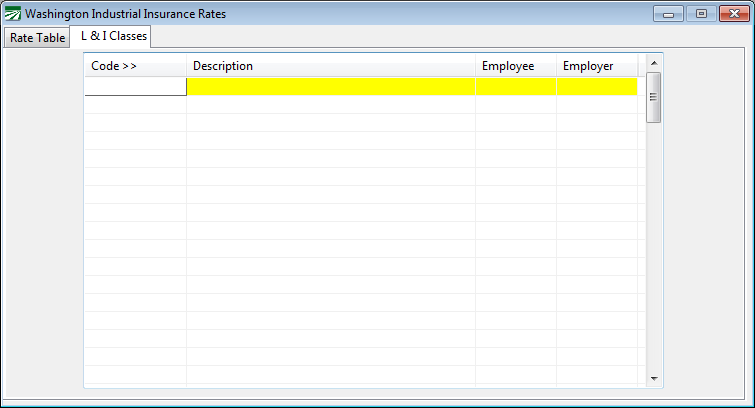This screenshot has height=408, width=755.
Task: Select the yellow Employer cell in first row
Action: click(597, 87)
